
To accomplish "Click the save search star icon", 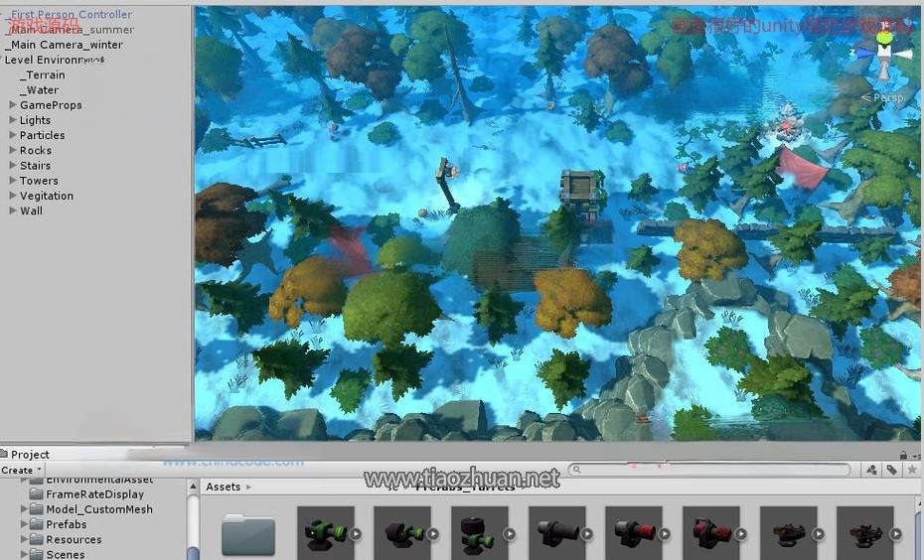I will (x=912, y=470).
